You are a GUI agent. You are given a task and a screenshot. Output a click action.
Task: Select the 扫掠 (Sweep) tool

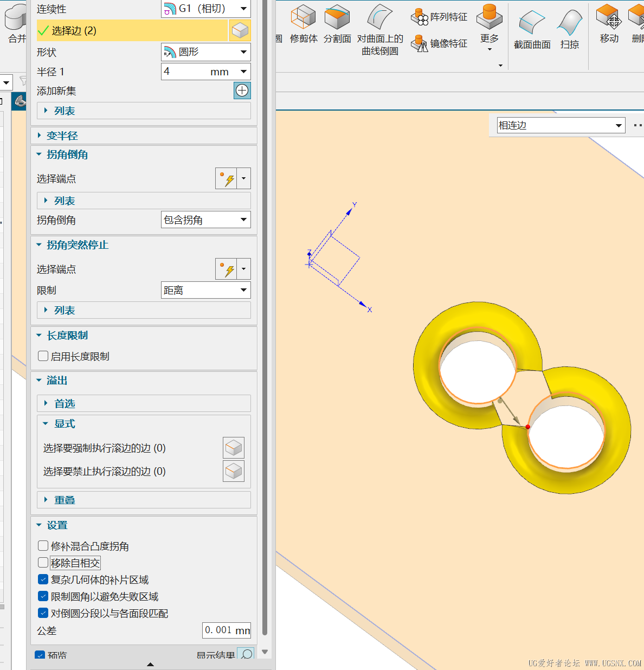point(569,27)
